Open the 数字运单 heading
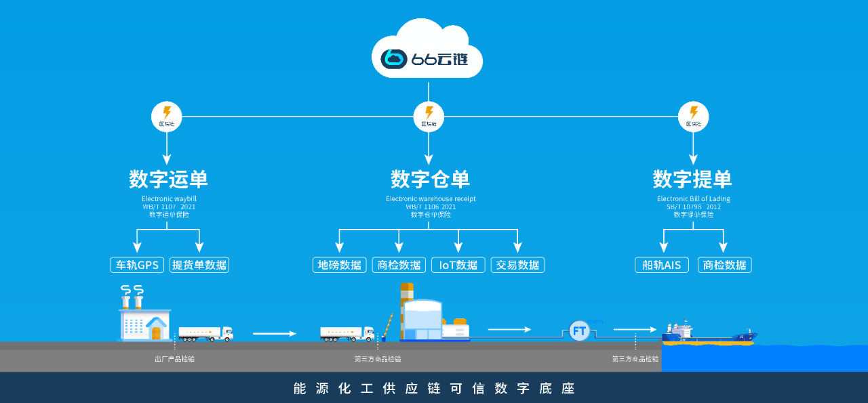The image size is (868, 403). click(x=168, y=179)
